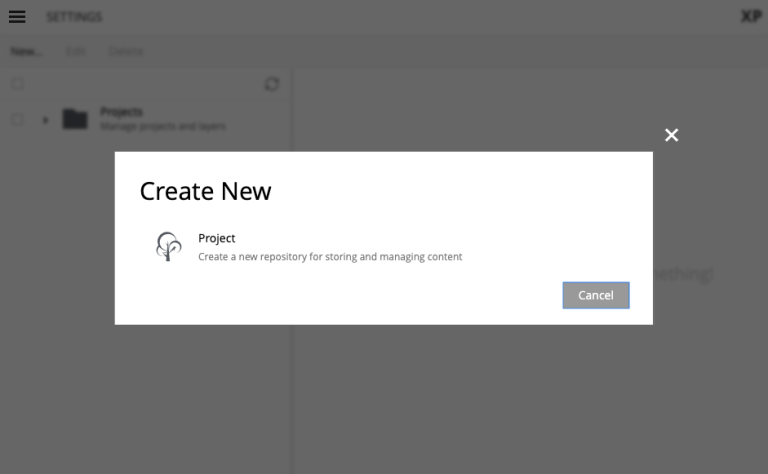This screenshot has height=474, width=768.
Task: Click the Create New dialog heading
Action: 205,191
